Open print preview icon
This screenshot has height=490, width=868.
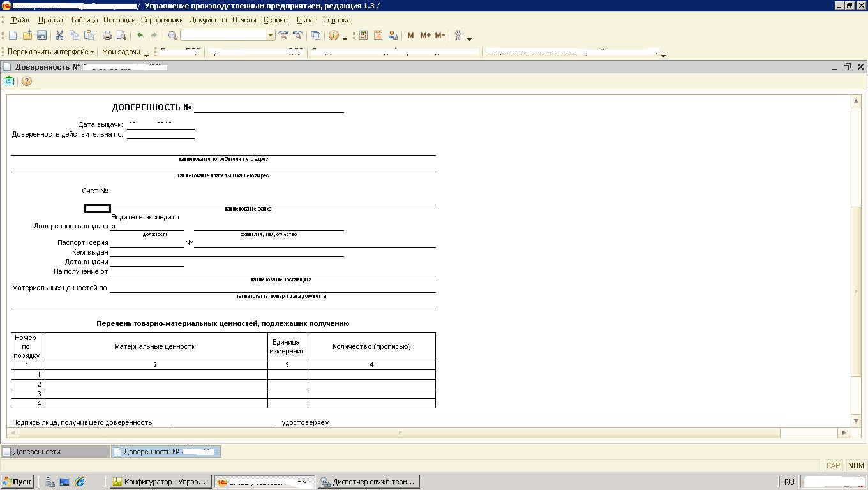coord(121,36)
